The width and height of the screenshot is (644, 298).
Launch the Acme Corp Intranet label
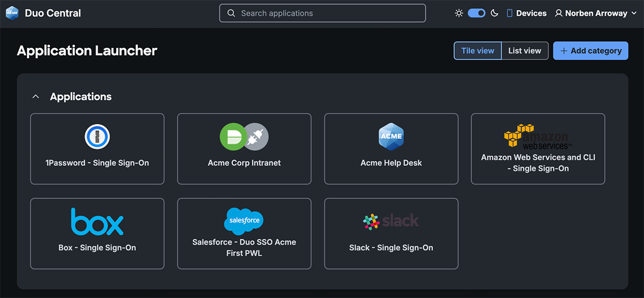(244, 163)
